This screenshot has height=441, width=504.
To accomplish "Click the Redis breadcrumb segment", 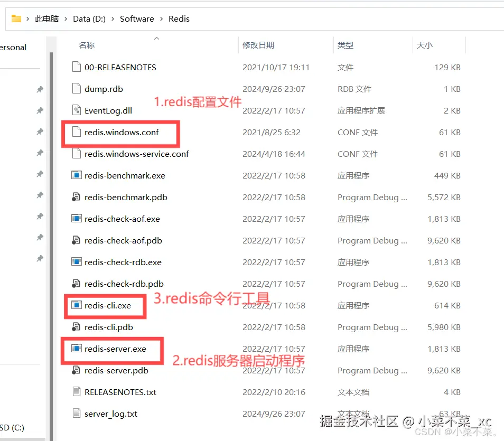I will (179, 19).
